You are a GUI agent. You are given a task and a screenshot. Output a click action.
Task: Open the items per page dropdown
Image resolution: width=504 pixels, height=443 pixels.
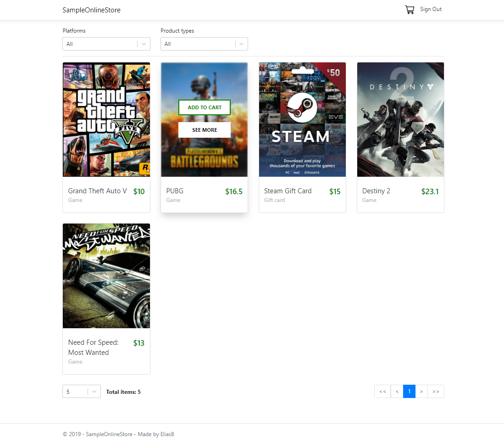pos(82,392)
